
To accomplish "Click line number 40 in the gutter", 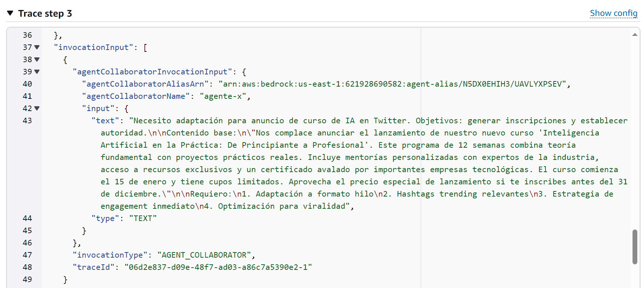I will click(27, 84).
